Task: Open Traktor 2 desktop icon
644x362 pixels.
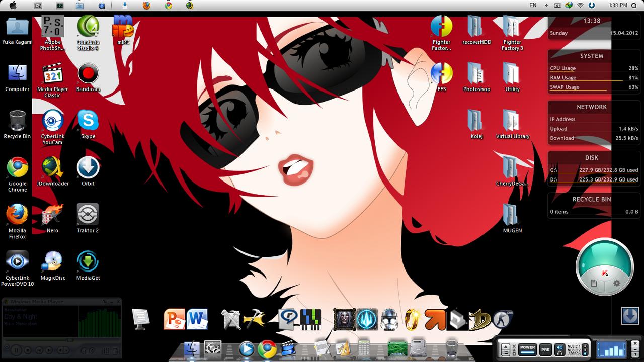Action: point(88,215)
